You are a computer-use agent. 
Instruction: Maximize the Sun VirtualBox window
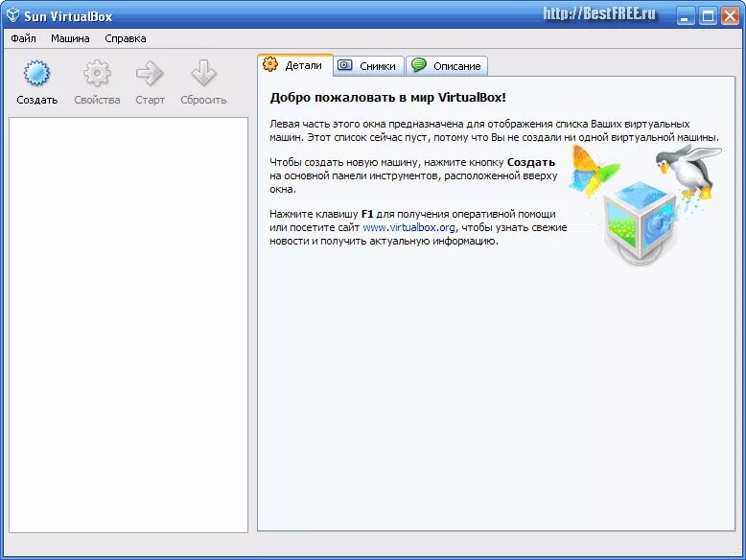click(708, 16)
